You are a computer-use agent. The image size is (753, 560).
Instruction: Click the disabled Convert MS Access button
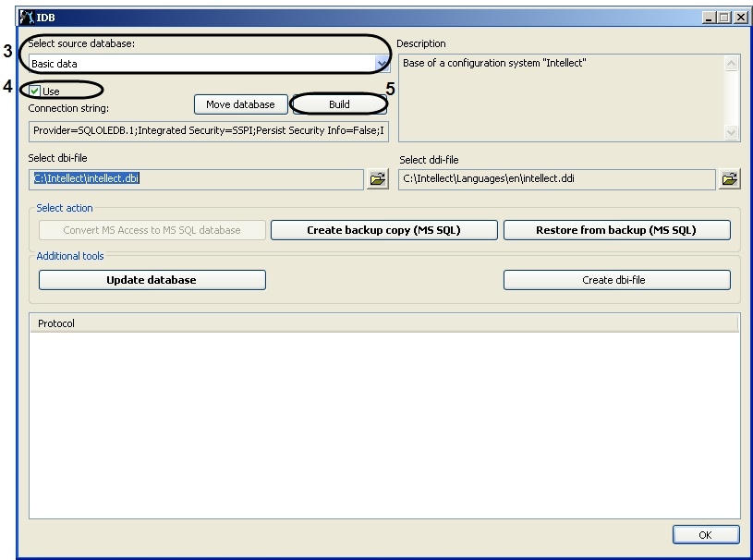pos(152,230)
